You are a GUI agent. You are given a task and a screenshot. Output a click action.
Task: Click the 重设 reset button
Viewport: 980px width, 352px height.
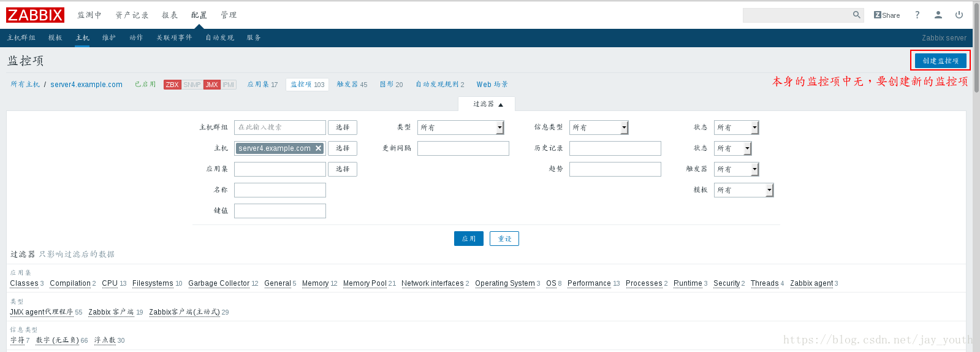(x=504, y=239)
